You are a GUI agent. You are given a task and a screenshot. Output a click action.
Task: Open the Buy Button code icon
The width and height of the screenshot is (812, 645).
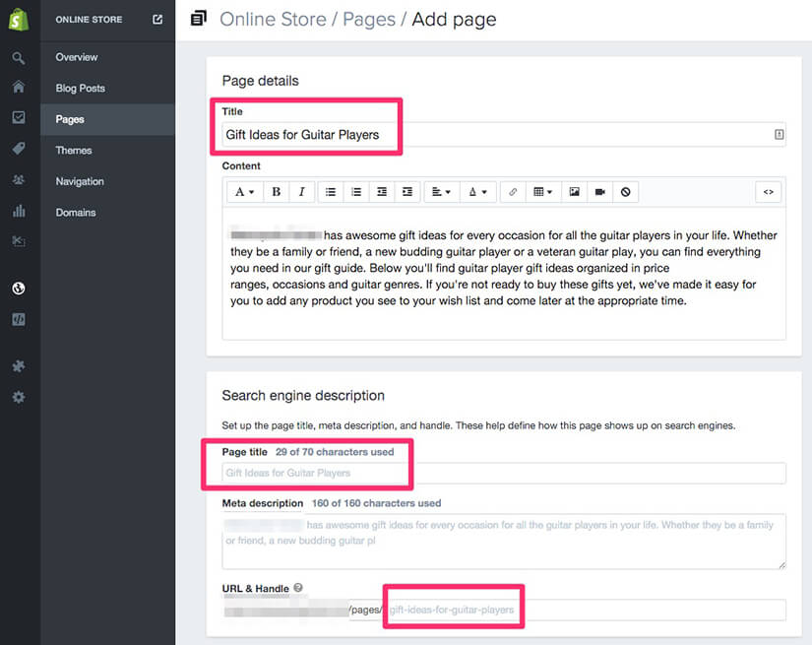point(19,319)
